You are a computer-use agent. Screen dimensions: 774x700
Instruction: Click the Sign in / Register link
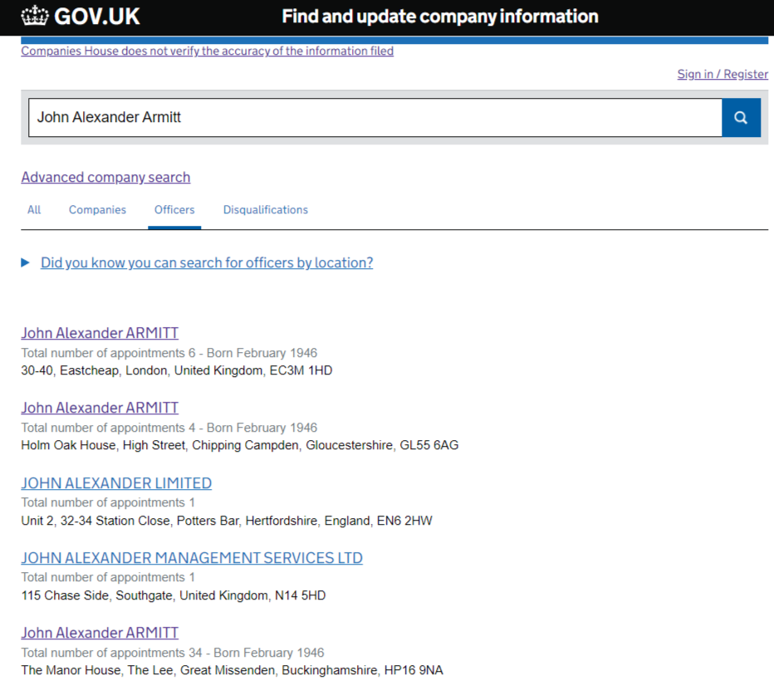[x=723, y=74]
